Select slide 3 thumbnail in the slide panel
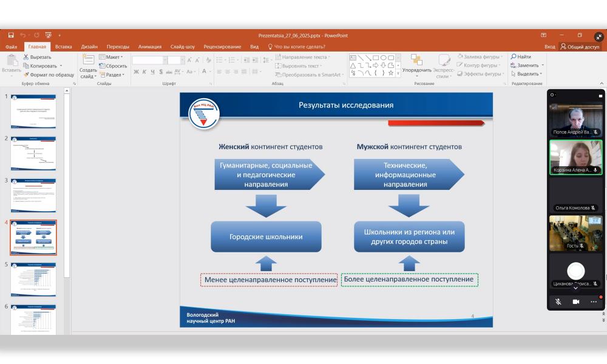This screenshot has height=364, width=607. (33, 195)
